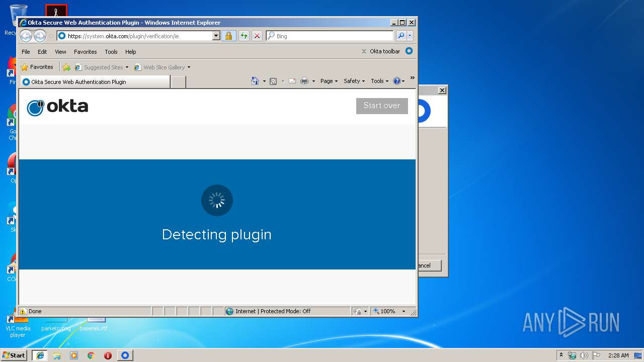Open the Page dropdown menu
The image size is (644, 362).
pos(329,81)
